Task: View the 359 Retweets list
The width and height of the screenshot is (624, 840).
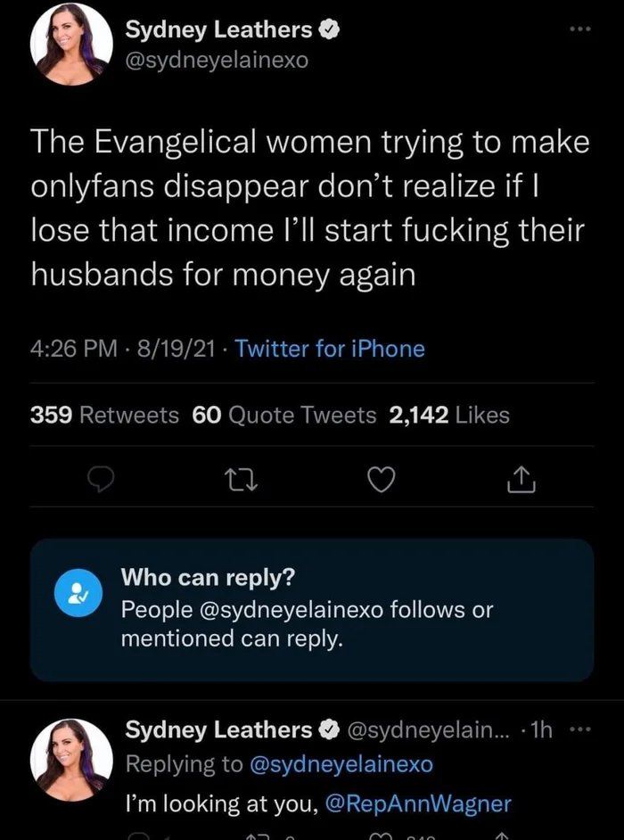Action: [x=105, y=415]
